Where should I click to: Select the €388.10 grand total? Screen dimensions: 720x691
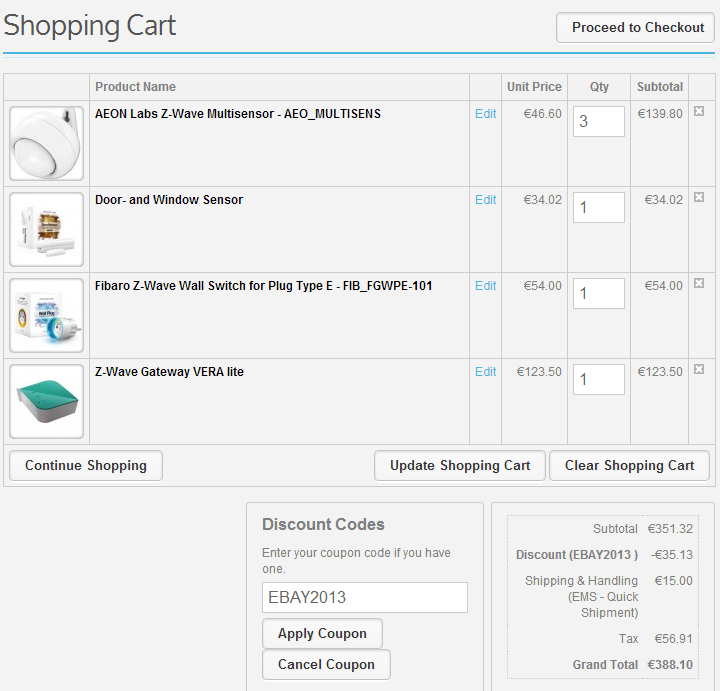(670, 665)
